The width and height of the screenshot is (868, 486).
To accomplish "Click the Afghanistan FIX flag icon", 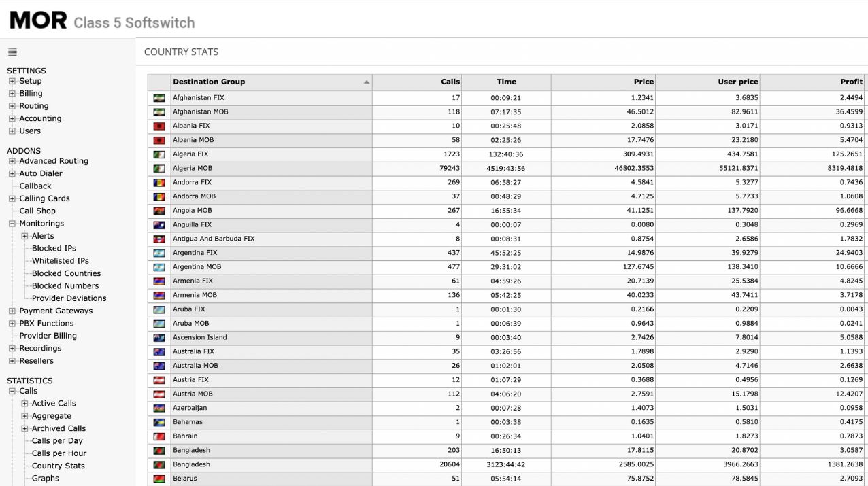I will coord(159,98).
